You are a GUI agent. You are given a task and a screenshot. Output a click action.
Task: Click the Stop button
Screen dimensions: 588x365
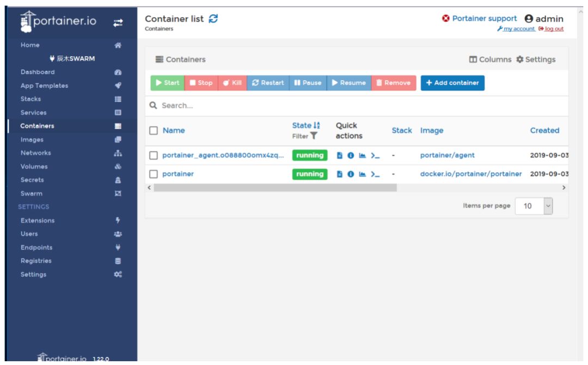(201, 83)
